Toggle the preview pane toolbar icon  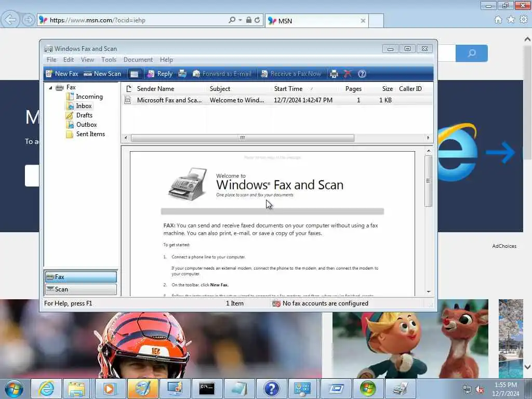point(135,74)
